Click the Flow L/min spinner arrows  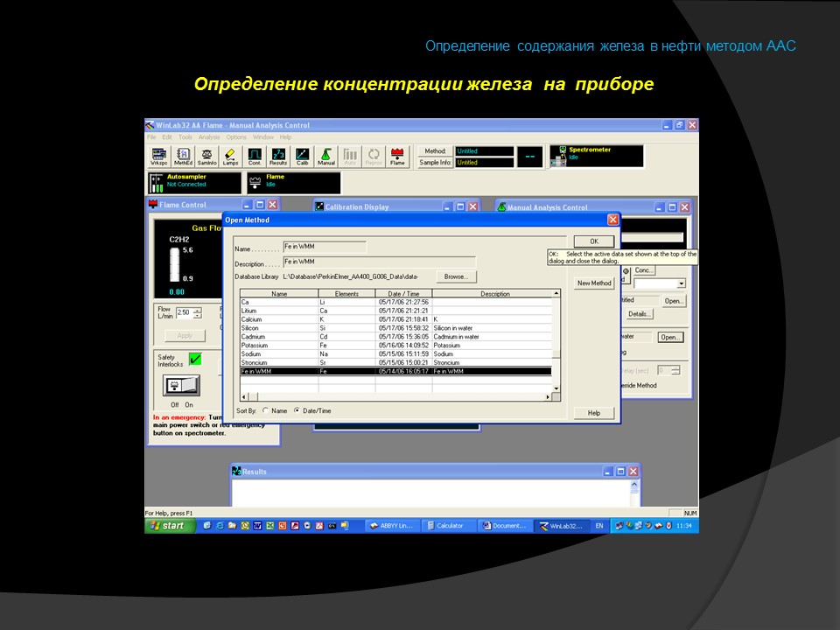[197, 312]
